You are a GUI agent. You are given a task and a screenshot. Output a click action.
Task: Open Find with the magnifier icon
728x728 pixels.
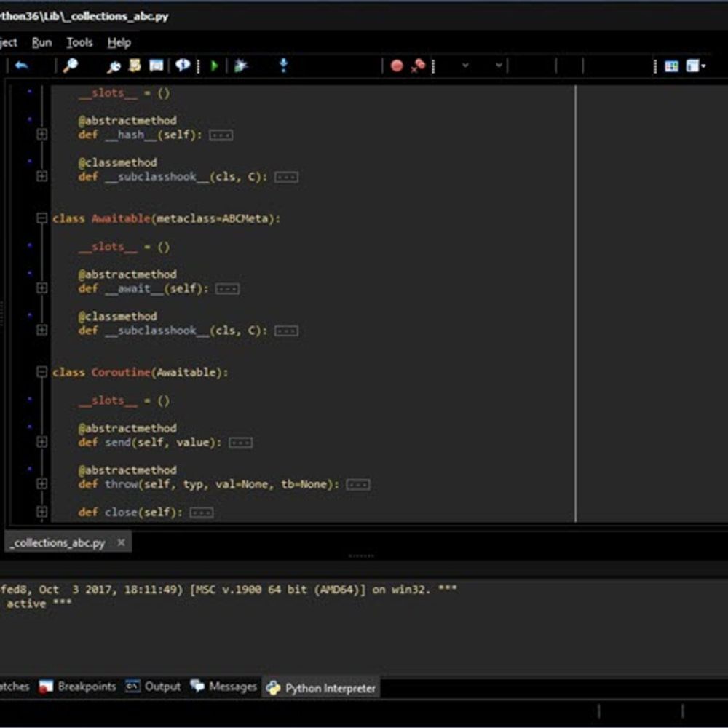click(70, 66)
